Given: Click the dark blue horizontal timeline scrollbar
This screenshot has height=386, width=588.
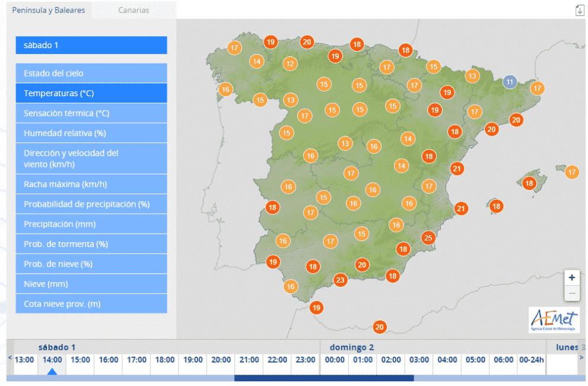Looking at the screenshot, I should (x=323, y=378).
